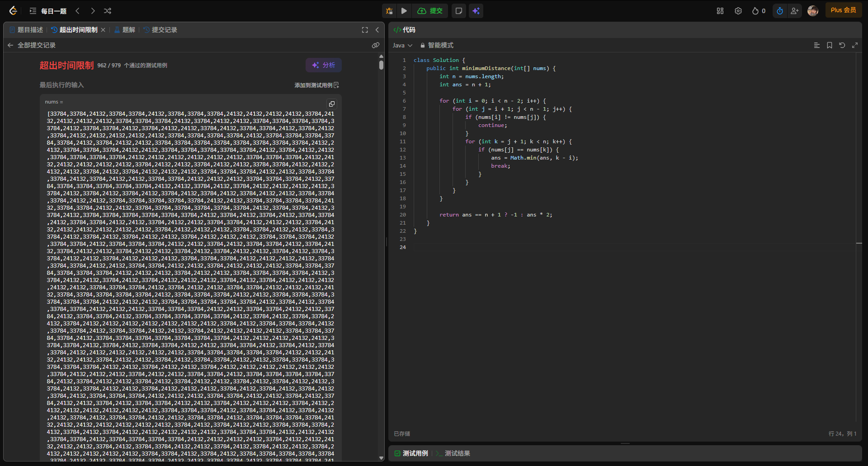Click the bookmark icon in editor toolbar
Viewport: 868px width, 466px height.
click(x=830, y=45)
